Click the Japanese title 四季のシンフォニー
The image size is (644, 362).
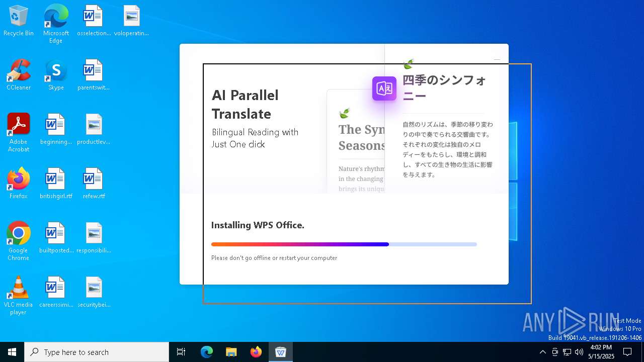[x=444, y=88]
